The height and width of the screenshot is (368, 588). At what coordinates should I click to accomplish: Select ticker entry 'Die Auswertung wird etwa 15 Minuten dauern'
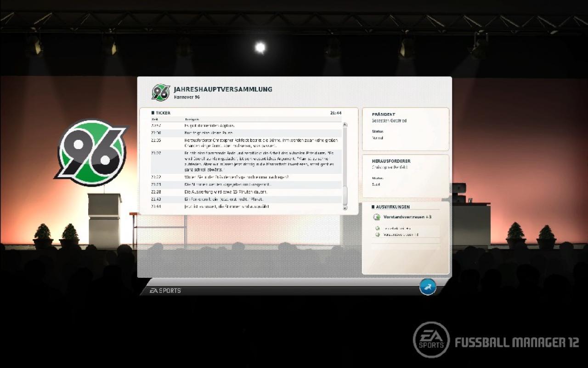coord(246,192)
